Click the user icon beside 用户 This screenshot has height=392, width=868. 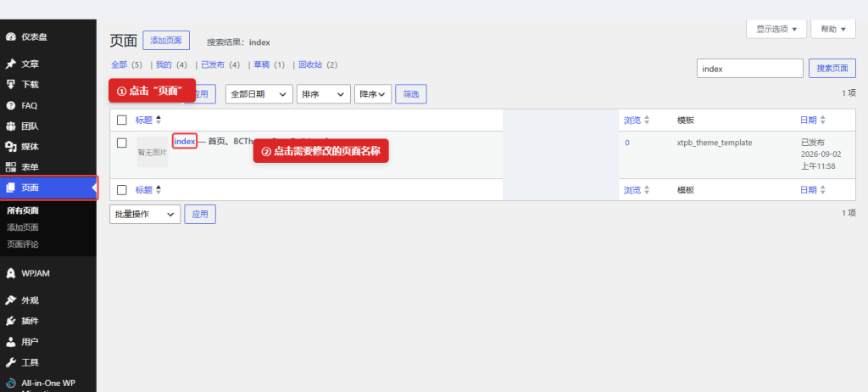(10, 342)
